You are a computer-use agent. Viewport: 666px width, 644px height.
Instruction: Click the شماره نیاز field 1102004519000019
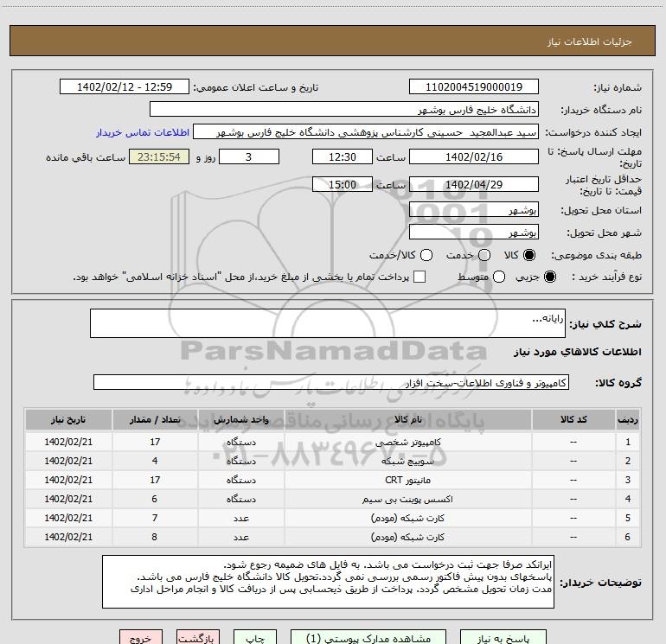[474, 87]
